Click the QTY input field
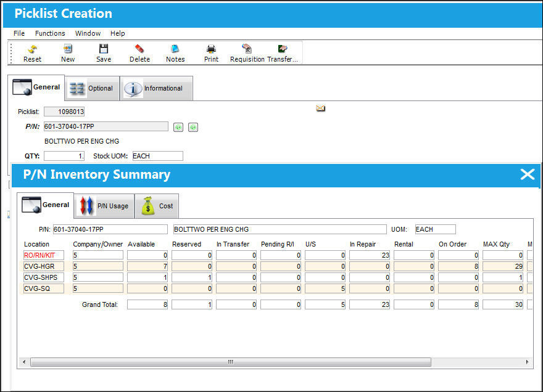The image size is (543, 392). (64, 156)
